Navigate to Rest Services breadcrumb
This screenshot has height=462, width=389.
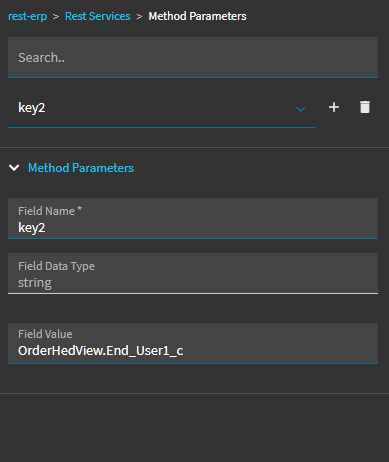pos(97,16)
